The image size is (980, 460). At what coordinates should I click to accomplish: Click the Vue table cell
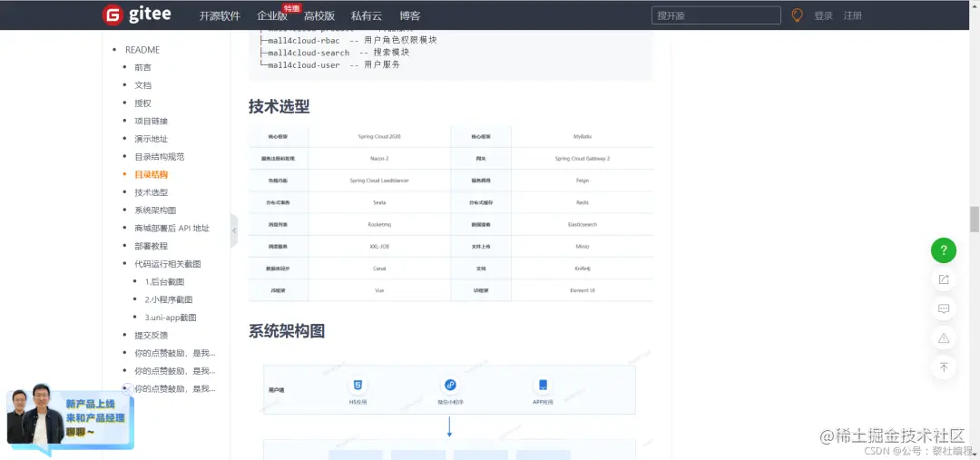click(x=379, y=290)
